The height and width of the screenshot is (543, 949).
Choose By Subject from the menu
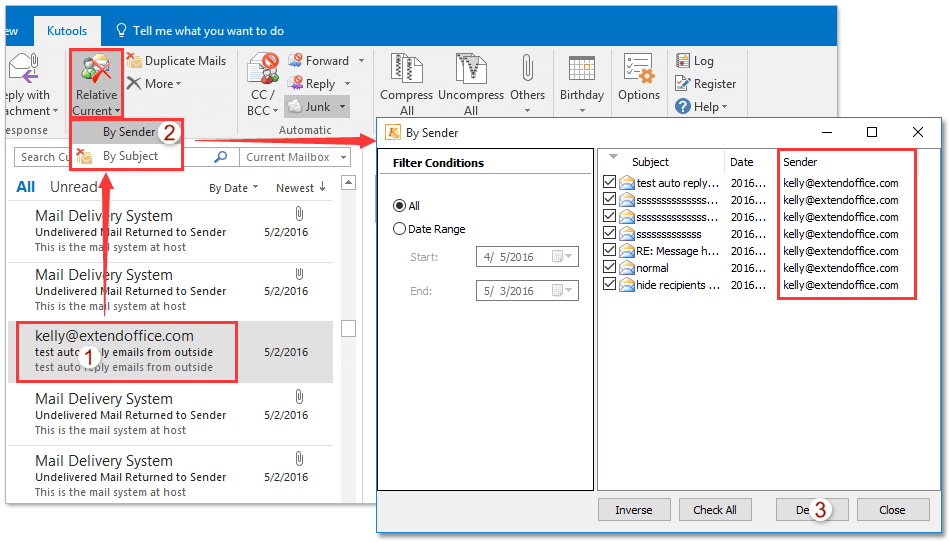130,156
